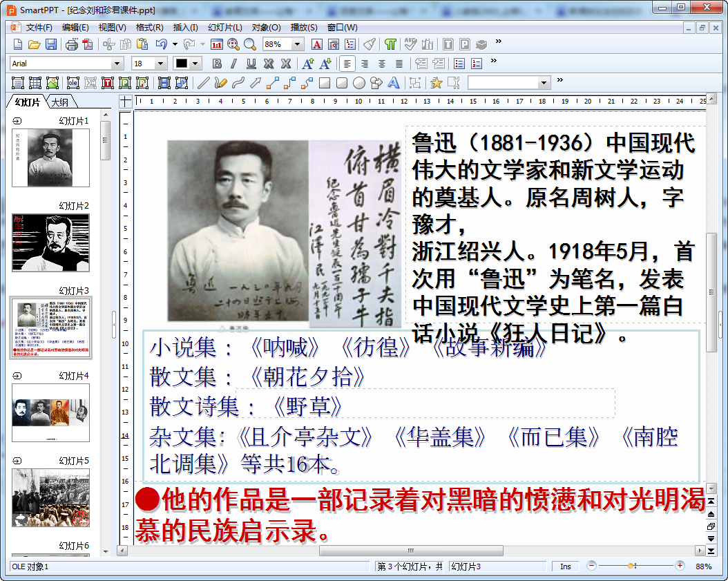Open a file via folder icon
The image size is (728, 581).
[34, 45]
